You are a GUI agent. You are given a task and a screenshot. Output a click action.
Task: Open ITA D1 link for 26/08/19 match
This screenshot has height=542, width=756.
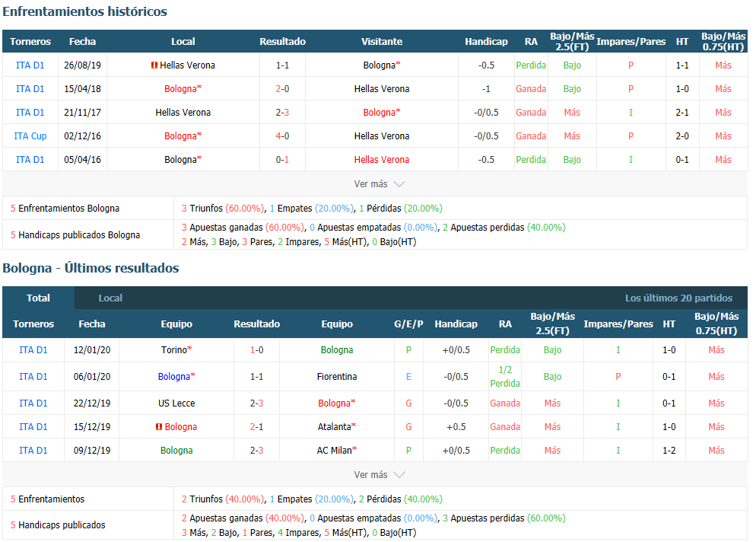[x=30, y=65]
